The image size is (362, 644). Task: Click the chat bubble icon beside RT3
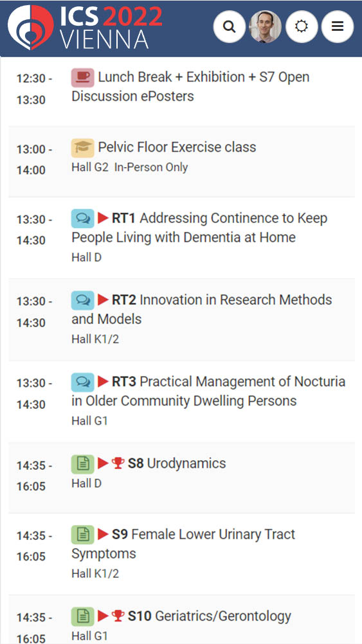(x=82, y=382)
